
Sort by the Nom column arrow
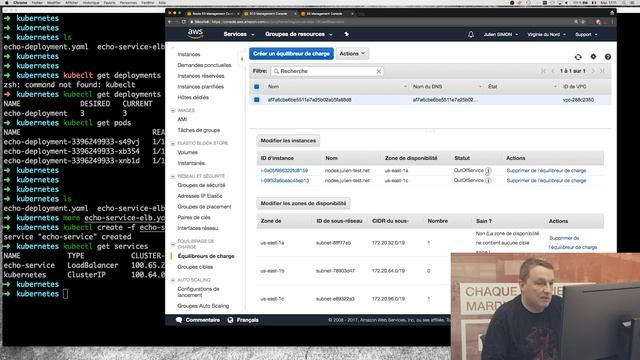[x=405, y=87]
